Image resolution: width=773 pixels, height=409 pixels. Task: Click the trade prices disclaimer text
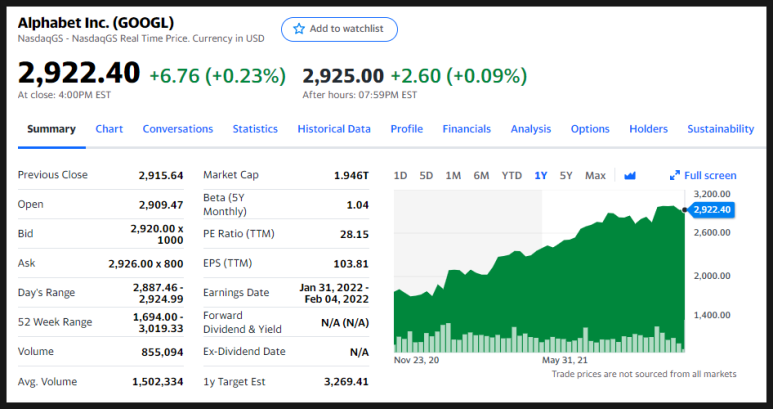click(644, 374)
